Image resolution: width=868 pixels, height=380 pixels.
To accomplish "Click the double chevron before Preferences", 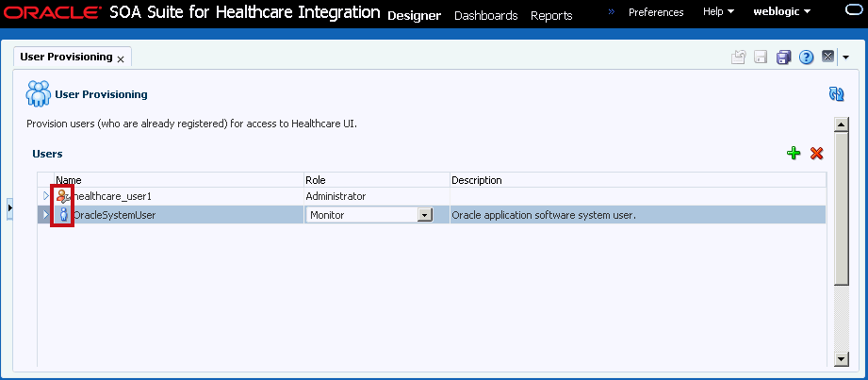I will (612, 11).
